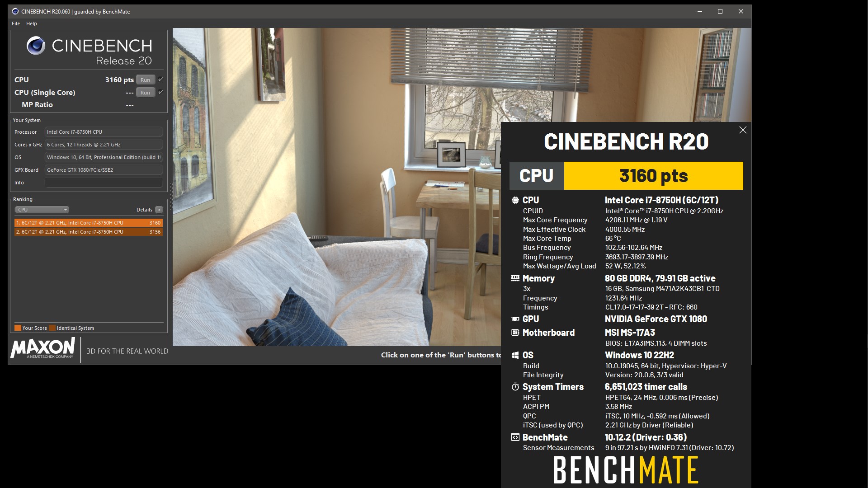
Task: Maximize the Cinebench window
Action: pyautogui.click(x=720, y=11)
